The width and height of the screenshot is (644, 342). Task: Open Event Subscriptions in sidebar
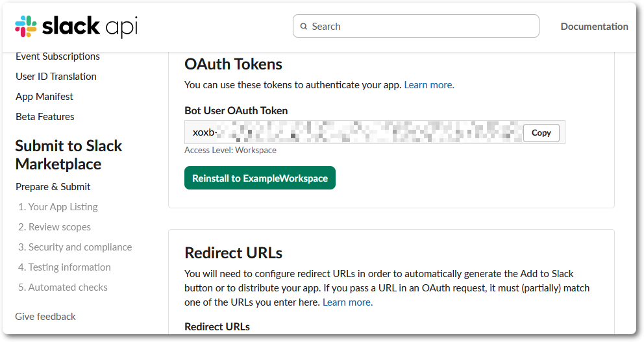pos(58,56)
